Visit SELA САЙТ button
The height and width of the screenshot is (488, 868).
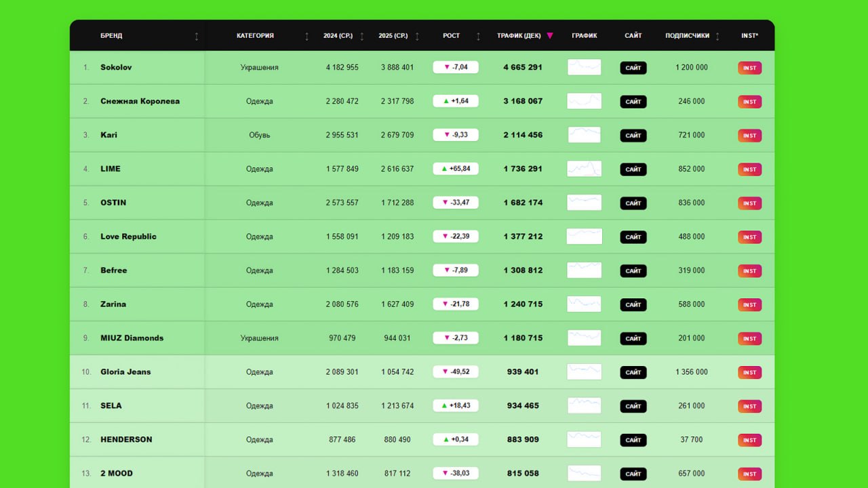633,407
